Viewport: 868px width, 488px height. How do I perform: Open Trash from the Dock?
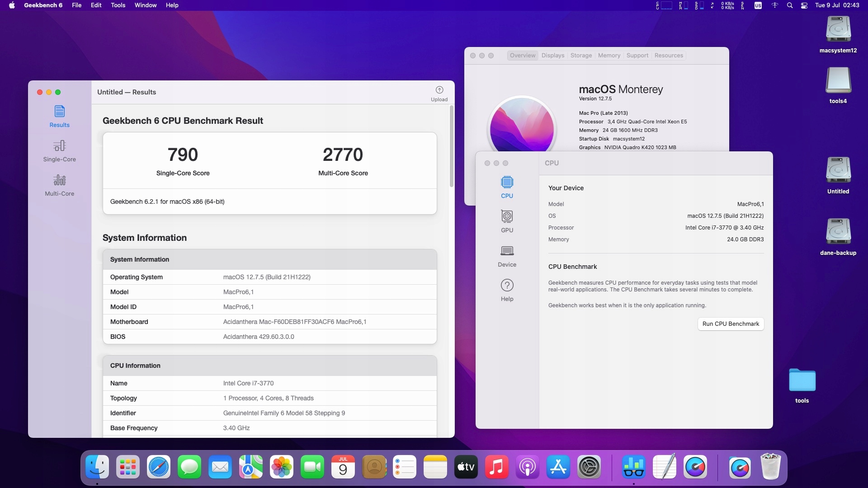coord(770,467)
